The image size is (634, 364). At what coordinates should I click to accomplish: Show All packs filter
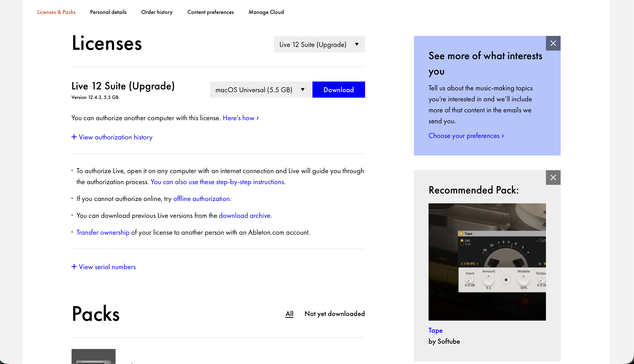coord(289,313)
